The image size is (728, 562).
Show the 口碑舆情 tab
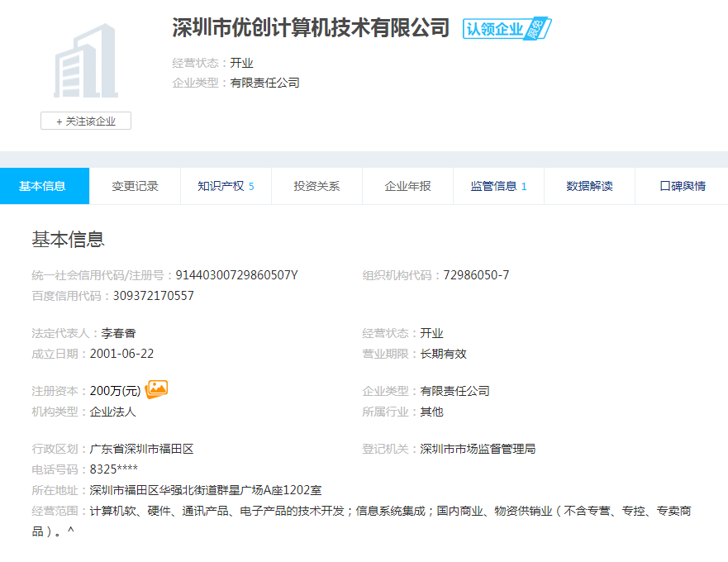[x=682, y=186]
